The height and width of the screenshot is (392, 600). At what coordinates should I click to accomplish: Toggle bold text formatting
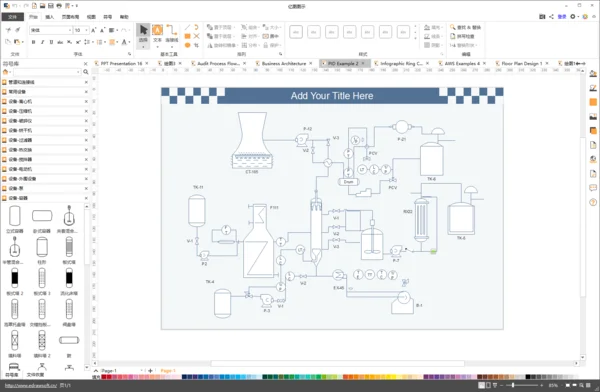33,42
